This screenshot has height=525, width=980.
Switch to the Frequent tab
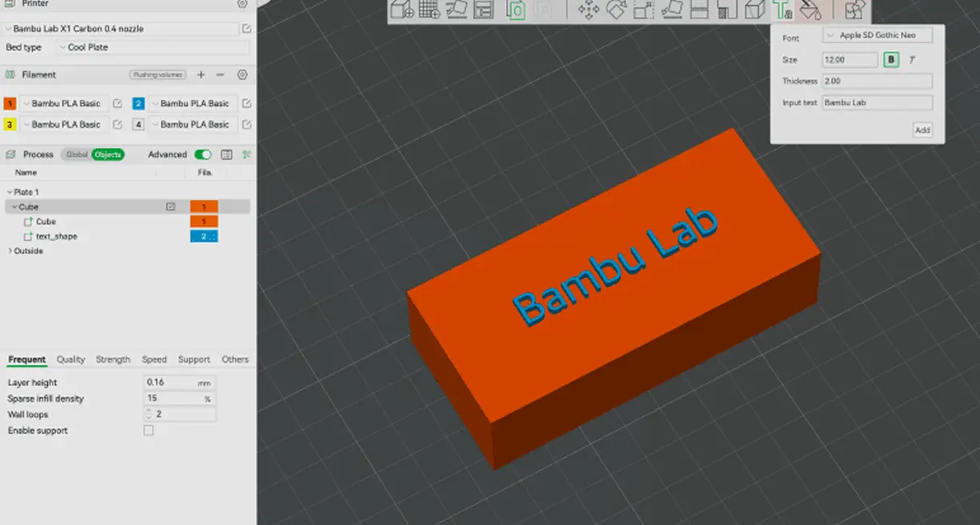coord(27,360)
